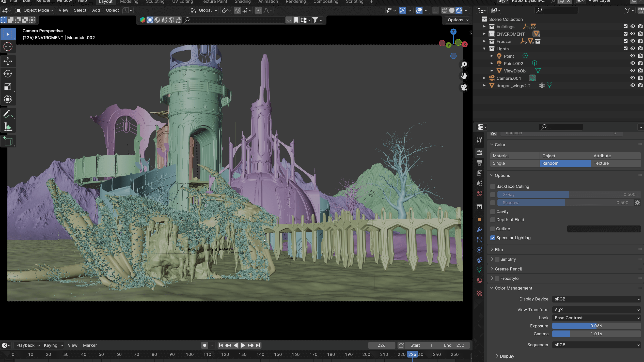Toggle camera view icon in viewport
The image size is (644, 362).
pos(464,88)
